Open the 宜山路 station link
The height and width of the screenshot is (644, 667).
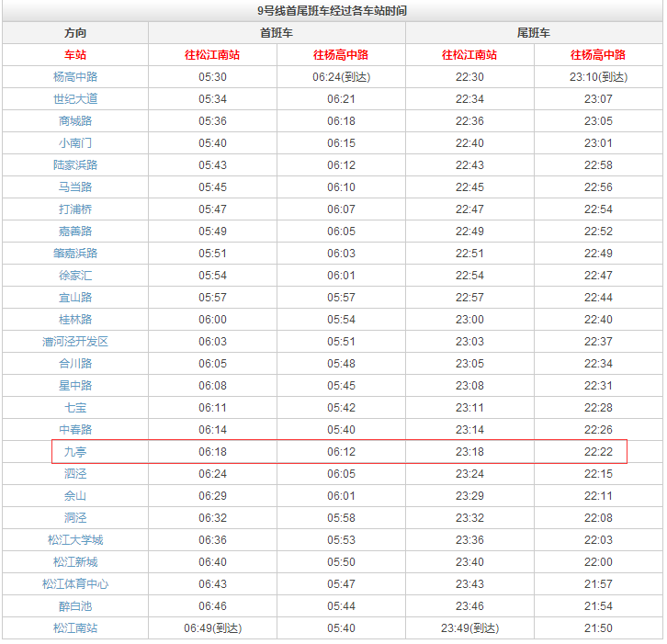coord(75,298)
